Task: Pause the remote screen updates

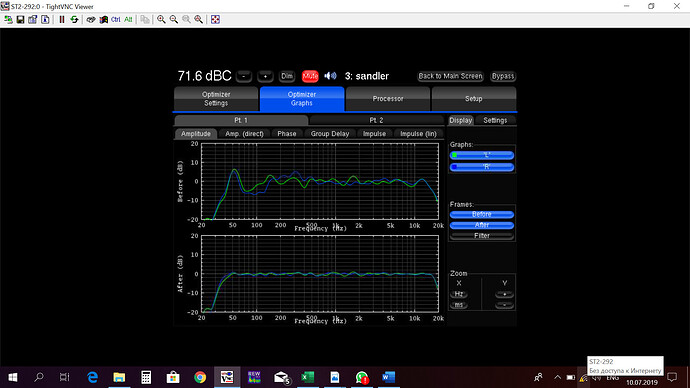Action: [x=62, y=19]
